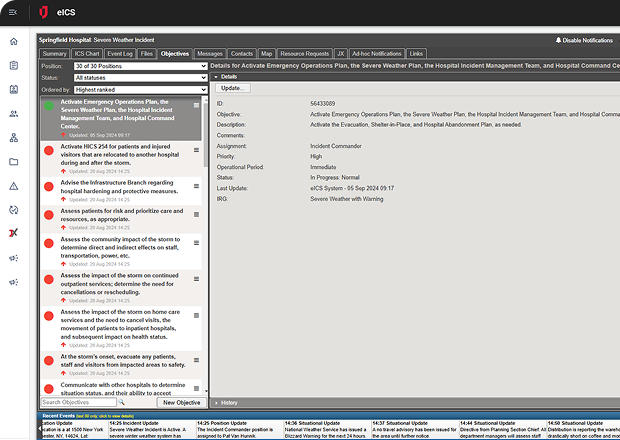
Task: Click the warning triangle sidebar icon
Action: pos(14,186)
